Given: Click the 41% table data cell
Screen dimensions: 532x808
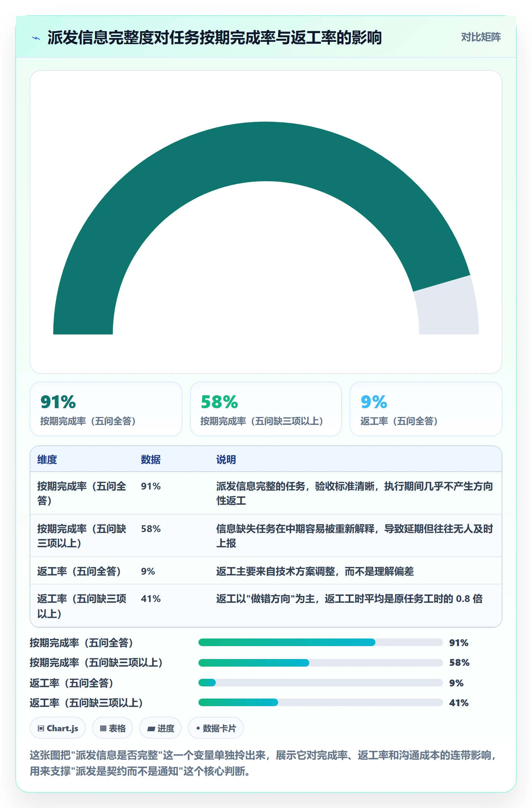Looking at the screenshot, I should pyautogui.click(x=151, y=599).
